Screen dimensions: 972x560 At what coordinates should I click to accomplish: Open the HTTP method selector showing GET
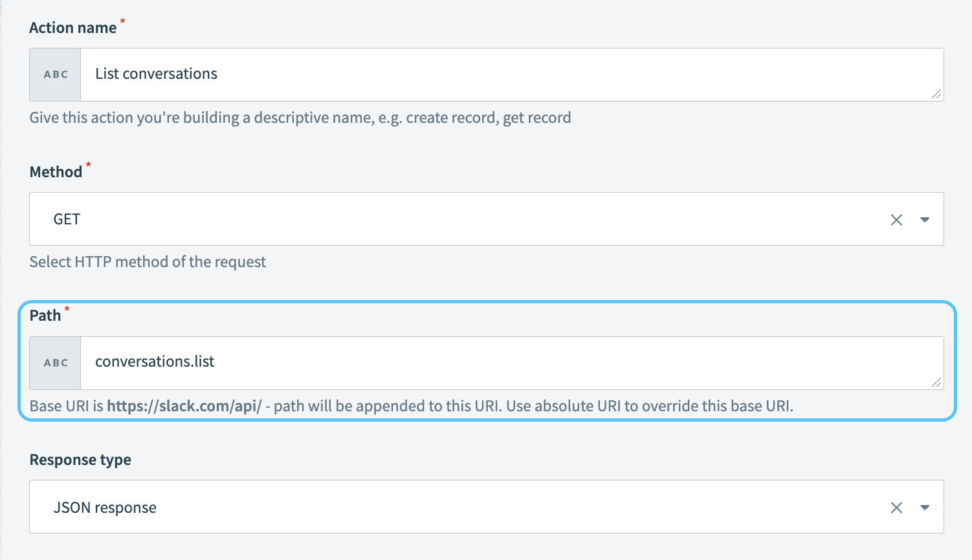(453, 219)
